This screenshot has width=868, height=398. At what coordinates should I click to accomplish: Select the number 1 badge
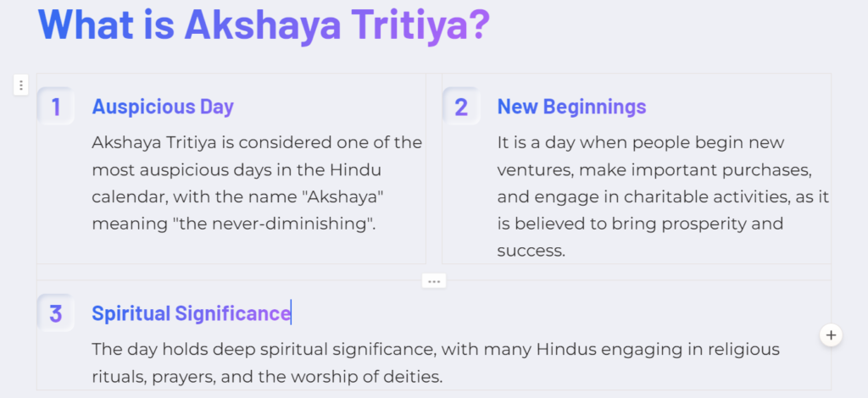[x=56, y=107]
